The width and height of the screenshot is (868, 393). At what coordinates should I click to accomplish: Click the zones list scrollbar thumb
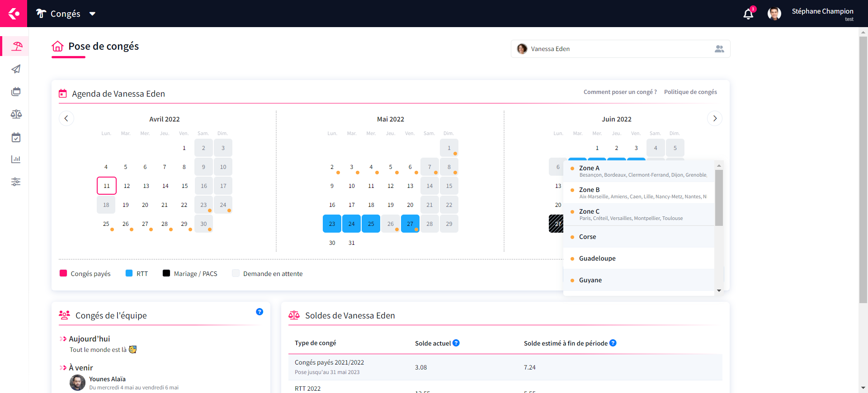coord(719,198)
